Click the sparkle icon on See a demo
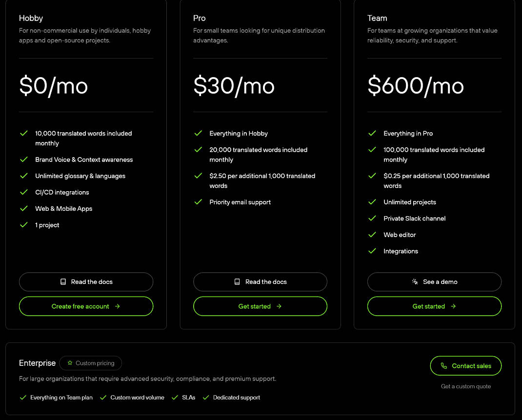The image size is (522, 420). (x=415, y=282)
